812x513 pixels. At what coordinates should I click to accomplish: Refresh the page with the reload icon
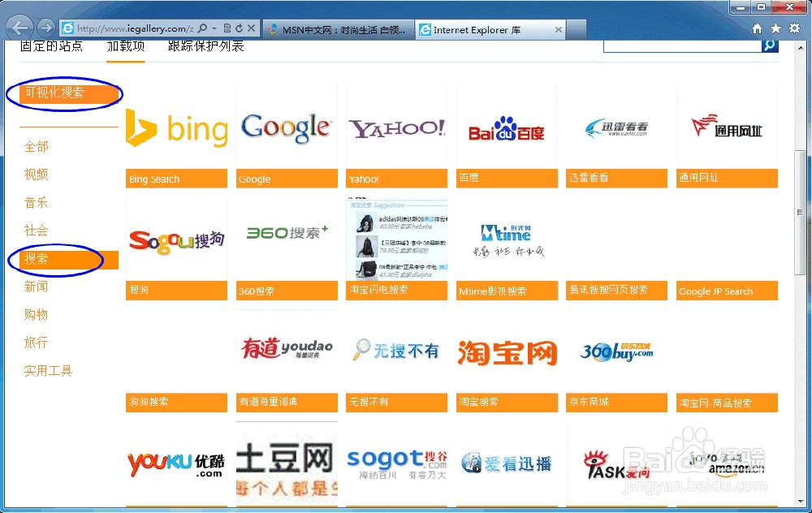239,28
